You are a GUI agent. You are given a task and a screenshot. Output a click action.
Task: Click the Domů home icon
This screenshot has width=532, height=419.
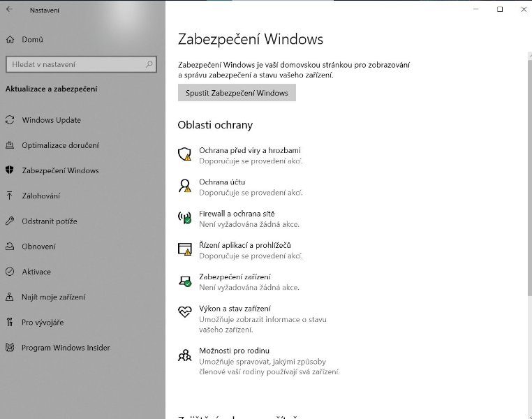[x=10, y=40]
